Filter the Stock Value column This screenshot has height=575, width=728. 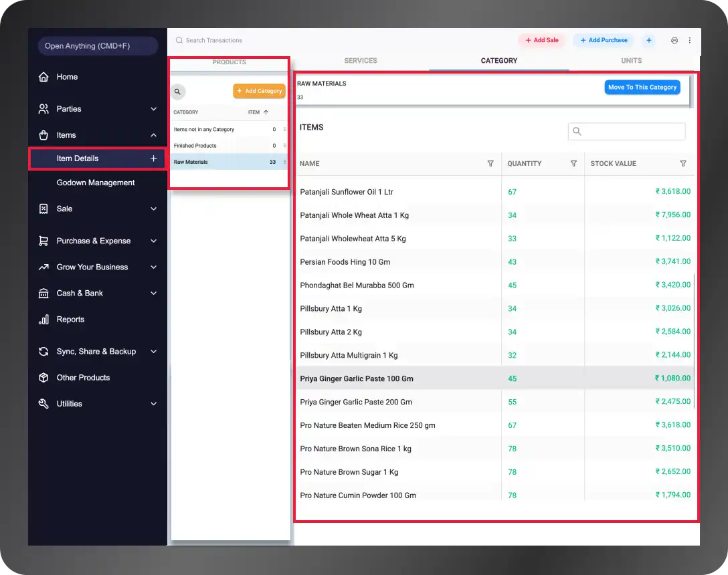coord(683,164)
